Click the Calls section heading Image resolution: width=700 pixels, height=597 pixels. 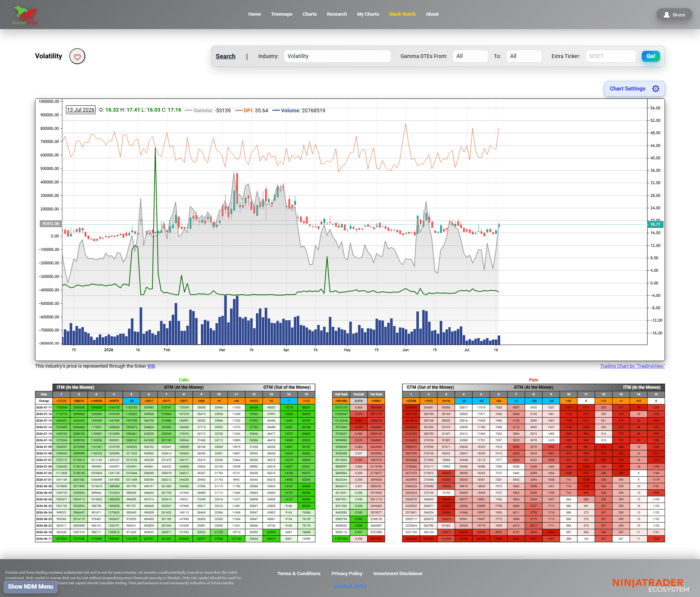pos(184,380)
